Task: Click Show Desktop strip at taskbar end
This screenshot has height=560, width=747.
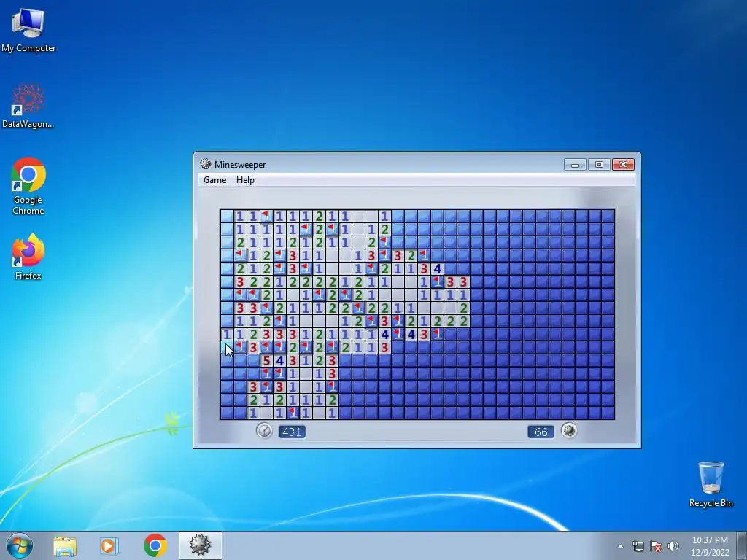Action: pos(743,545)
